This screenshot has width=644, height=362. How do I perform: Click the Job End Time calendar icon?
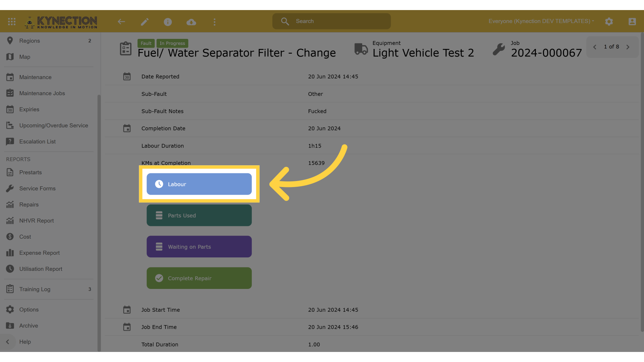click(x=127, y=327)
